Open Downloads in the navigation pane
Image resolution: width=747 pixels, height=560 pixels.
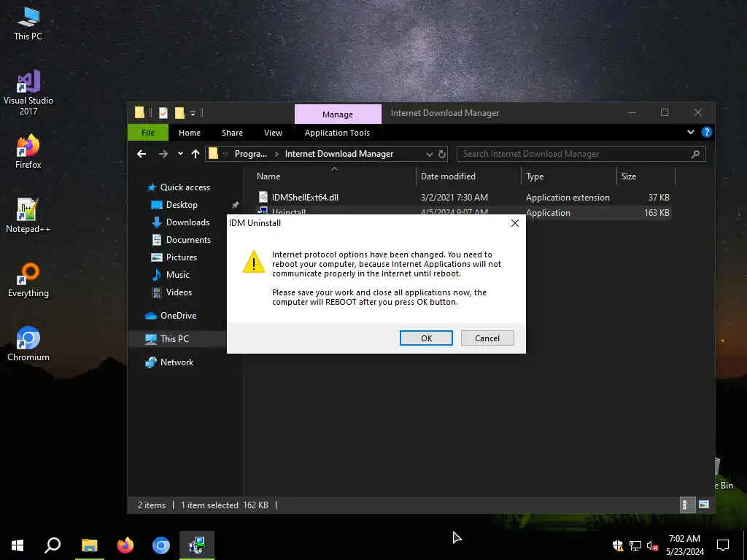[x=187, y=222]
